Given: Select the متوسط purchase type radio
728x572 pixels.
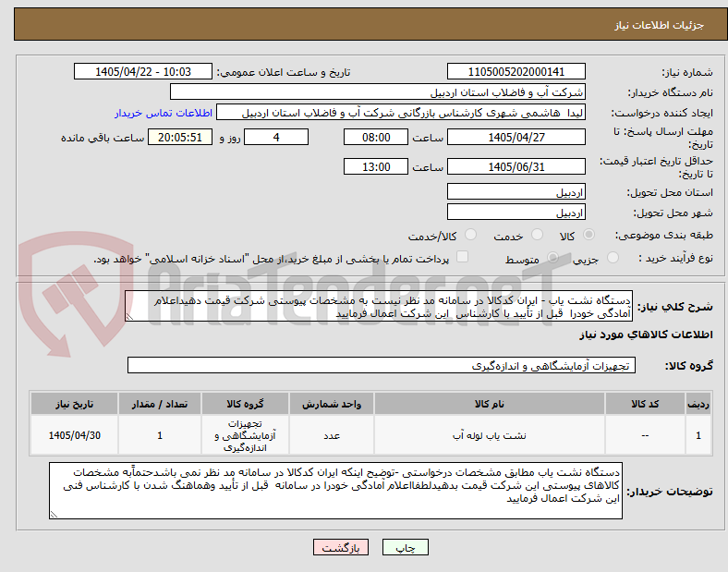Looking at the screenshot, I should tap(552, 258).
